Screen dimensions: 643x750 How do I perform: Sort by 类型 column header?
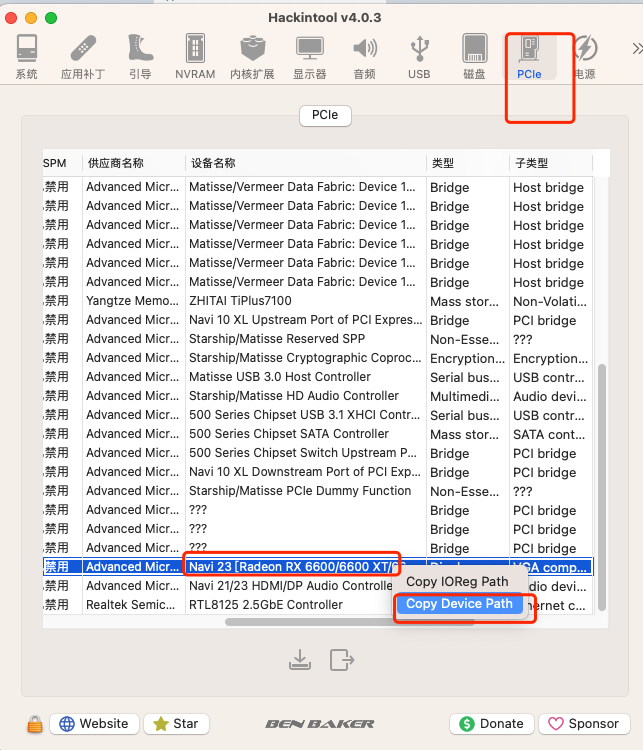[x=467, y=163]
